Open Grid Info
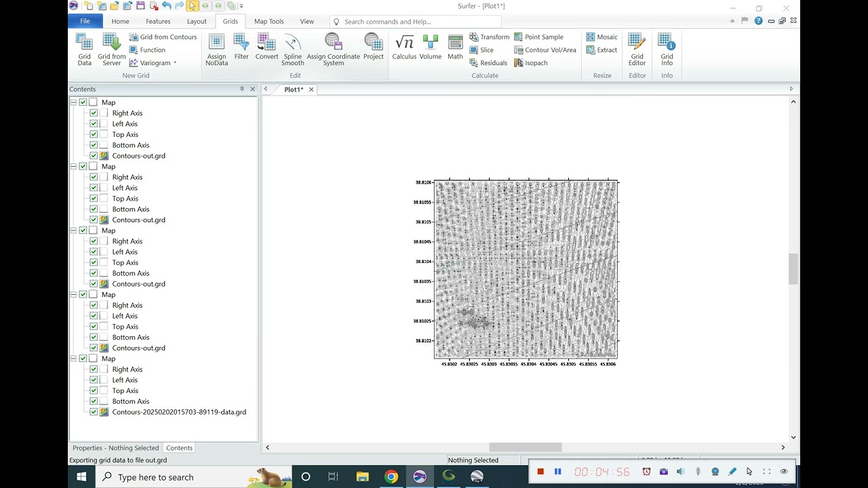 (x=667, y=49)
